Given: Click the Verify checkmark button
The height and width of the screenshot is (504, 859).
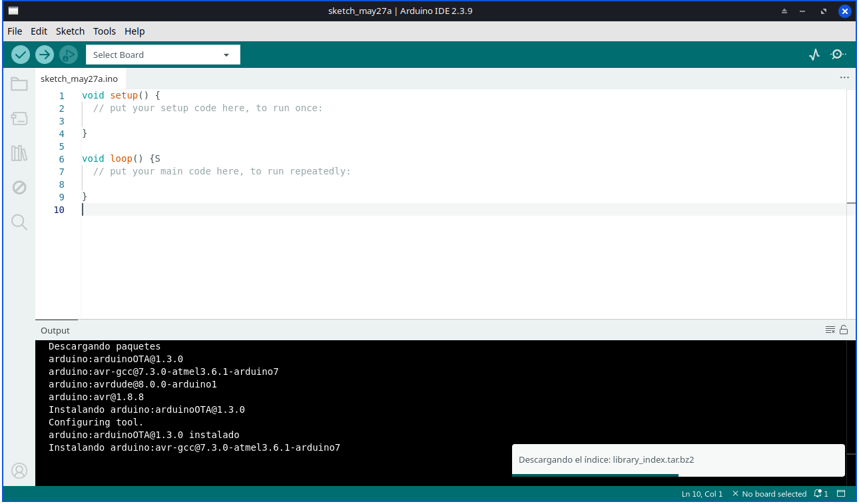Looking at the screenshot, I should pos(21,55).
